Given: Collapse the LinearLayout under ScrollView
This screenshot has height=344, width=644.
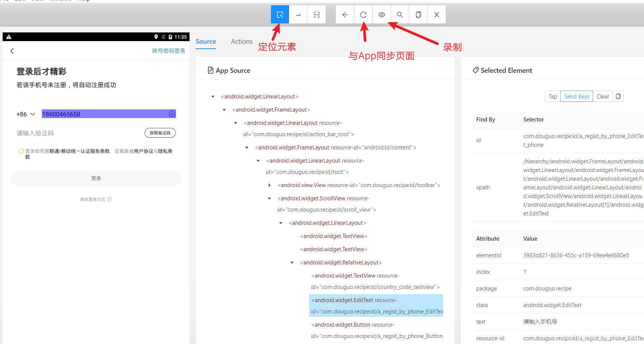Looking at the screenshot, I should pyautogui.click(x=281, y=223).
